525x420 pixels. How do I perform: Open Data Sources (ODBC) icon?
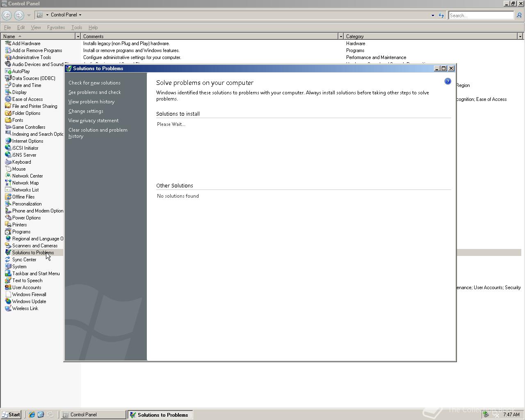tap(8, 78)
